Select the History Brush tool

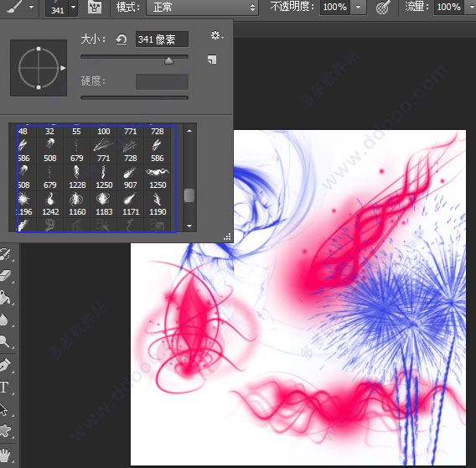6,254
